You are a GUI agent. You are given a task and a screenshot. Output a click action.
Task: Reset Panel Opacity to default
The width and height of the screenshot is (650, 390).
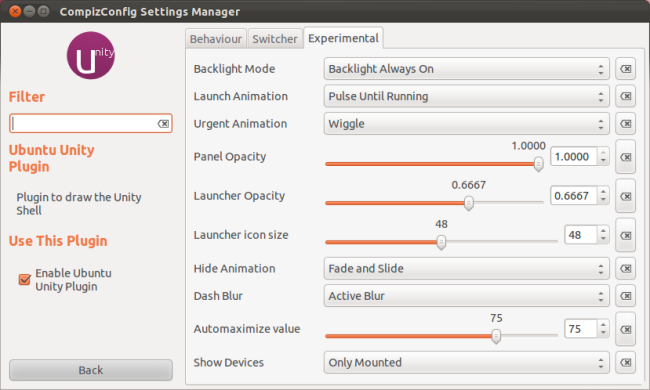click(625, 157)
